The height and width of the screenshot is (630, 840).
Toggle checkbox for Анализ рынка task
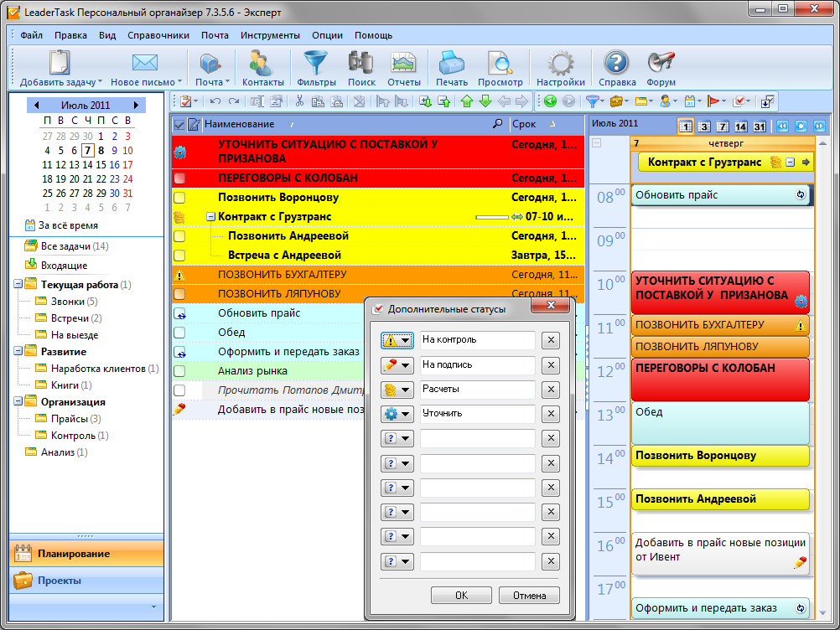pyautogui.click(x=179, y=371)
